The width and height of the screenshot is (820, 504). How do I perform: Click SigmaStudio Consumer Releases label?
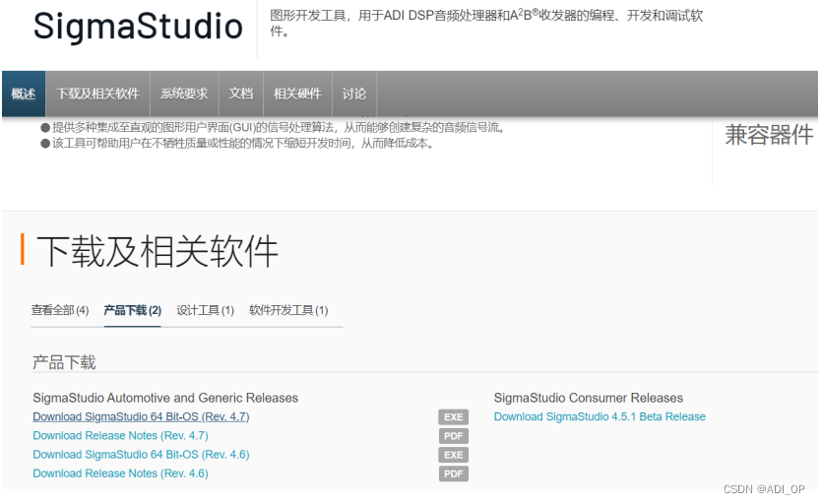tap(589, 398)
